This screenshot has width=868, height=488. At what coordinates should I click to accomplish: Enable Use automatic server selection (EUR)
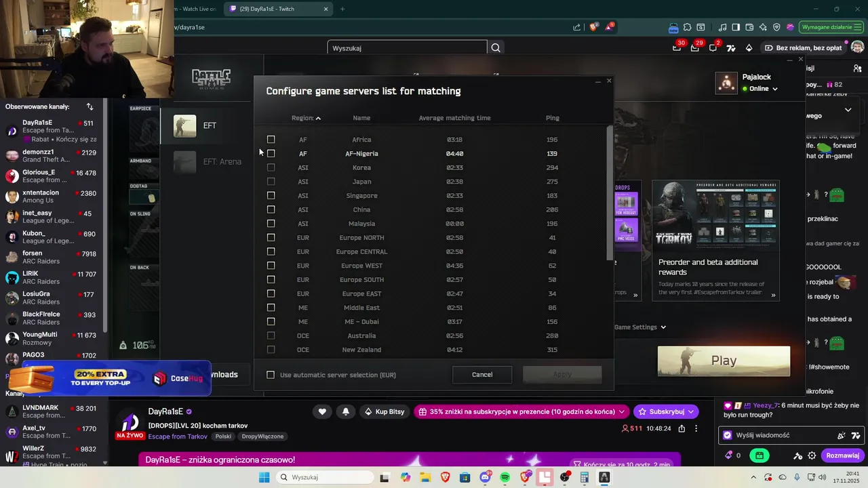click(271, 375)
